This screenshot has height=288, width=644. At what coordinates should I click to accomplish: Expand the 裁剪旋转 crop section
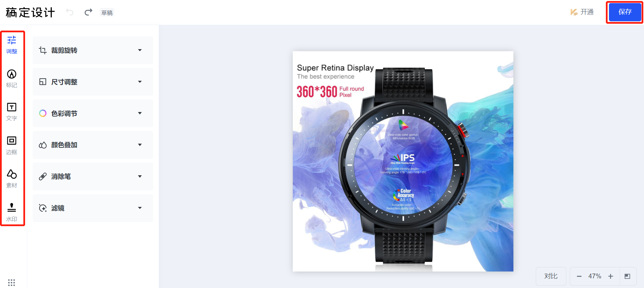tap(93, 50)
